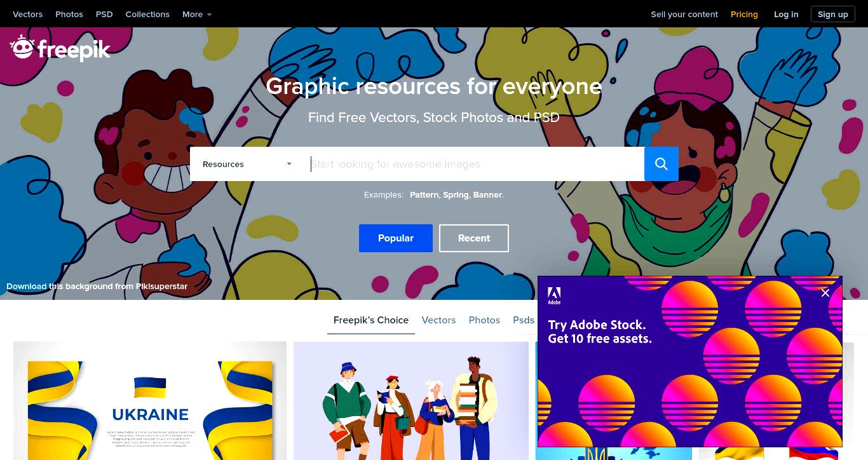Switch to the Freepik's Choice tab

[x=371, y=320]
